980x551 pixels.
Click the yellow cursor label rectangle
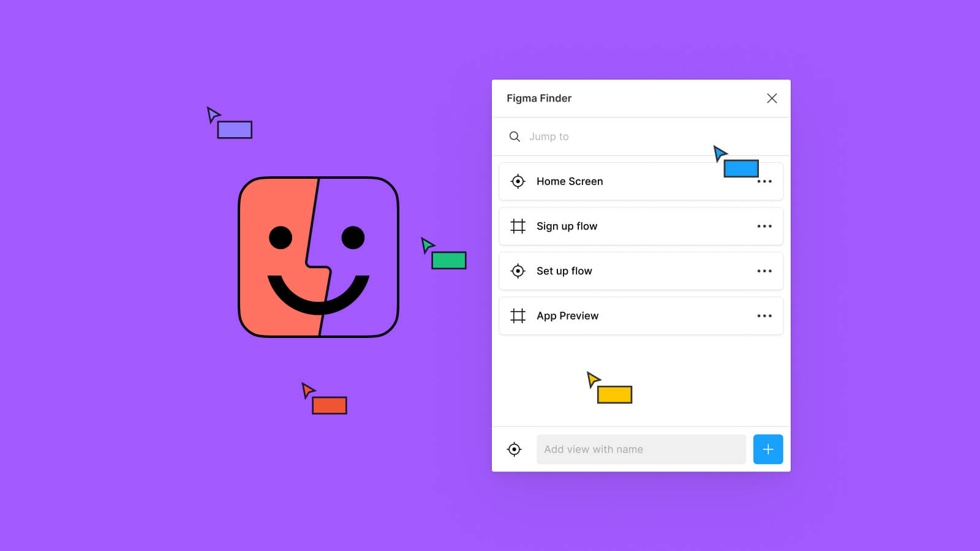614,395
